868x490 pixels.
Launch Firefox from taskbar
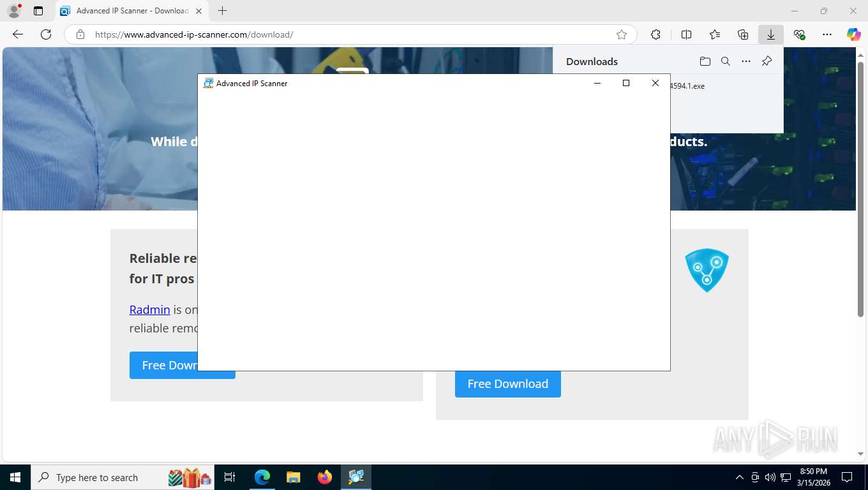pos(325,477)
